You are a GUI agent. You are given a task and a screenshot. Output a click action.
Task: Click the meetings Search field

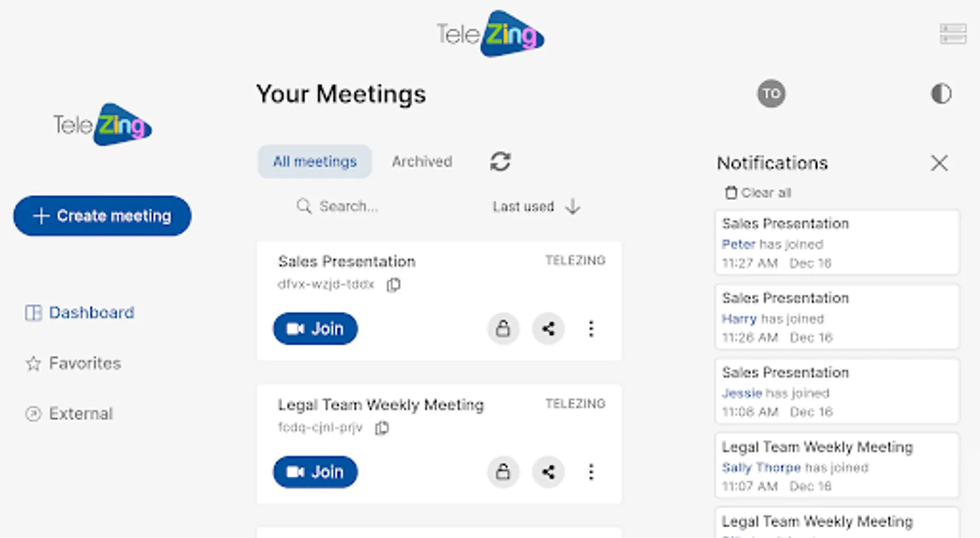click(x=348, y=206)
